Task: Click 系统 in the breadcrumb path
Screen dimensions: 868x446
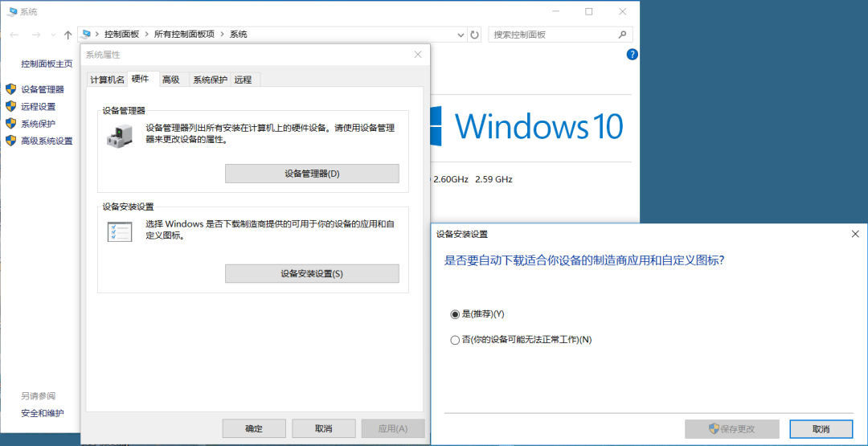Action: coord(239,35)
